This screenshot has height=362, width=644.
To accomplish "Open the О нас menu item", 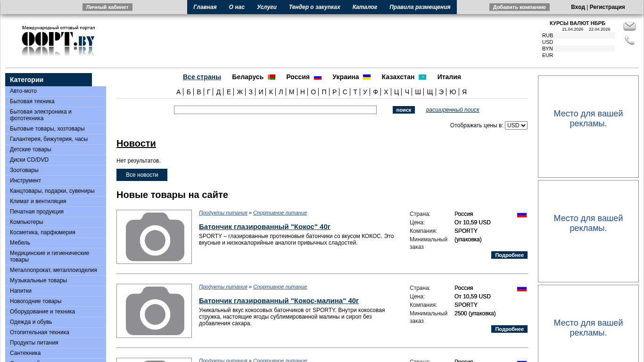I will point(237,7).
